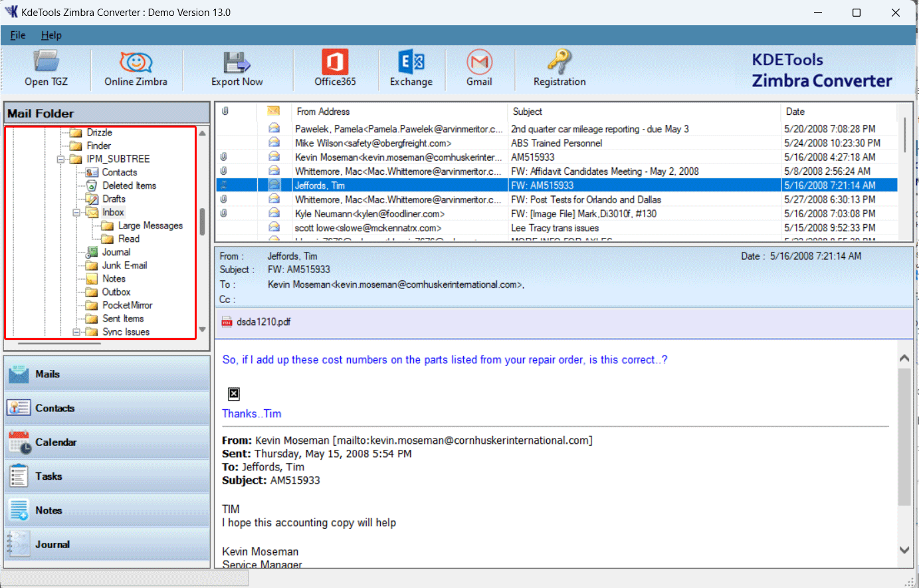Open the Registration key icon
Image resolution: width=919 pixels, height=588 pixels.
coord(559,68)
